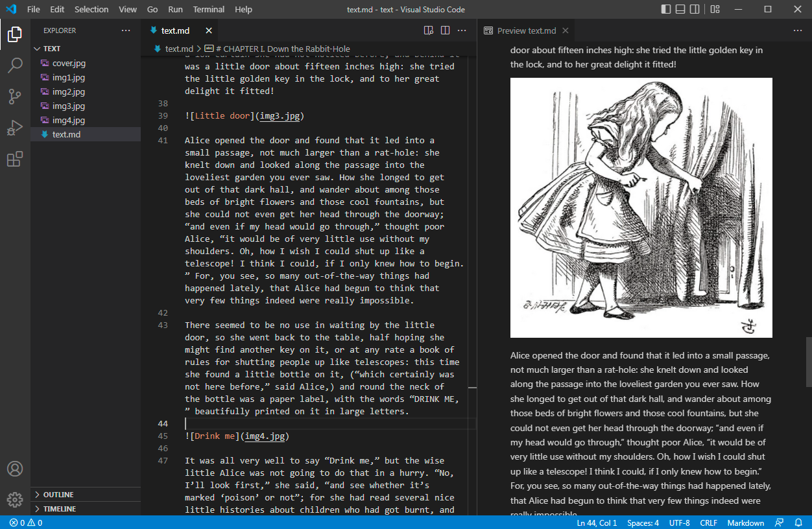The image size is (812, 529).
Task: Open the Help menu
Action: pos(243,9)
